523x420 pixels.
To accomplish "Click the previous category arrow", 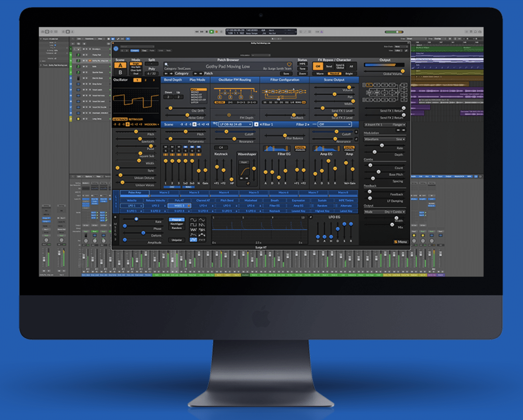I will click(166, 73).
